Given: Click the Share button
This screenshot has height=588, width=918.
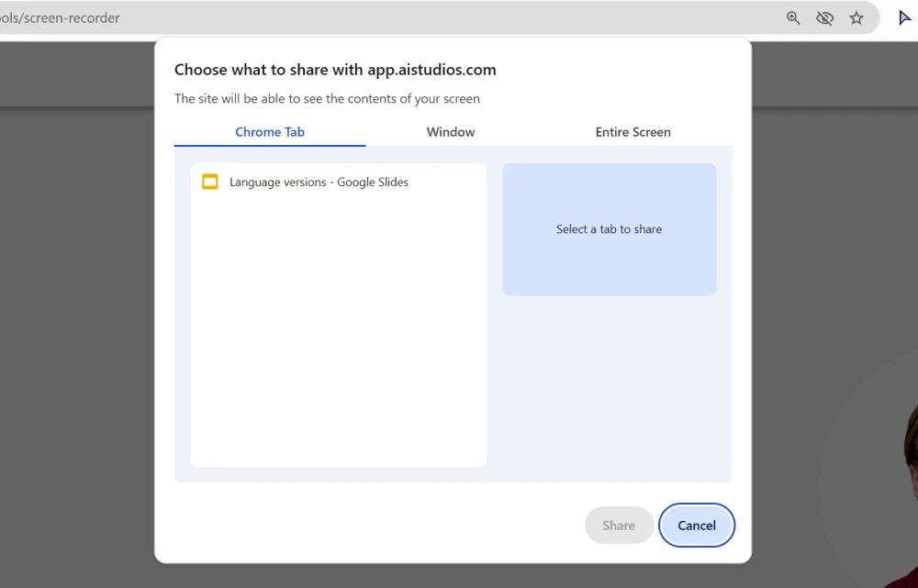Looking at the screenshot, I should tap(619, 526).
